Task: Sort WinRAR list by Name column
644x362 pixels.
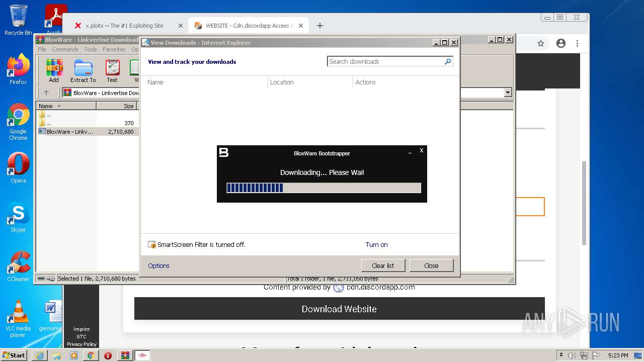Action: (66, 106)
